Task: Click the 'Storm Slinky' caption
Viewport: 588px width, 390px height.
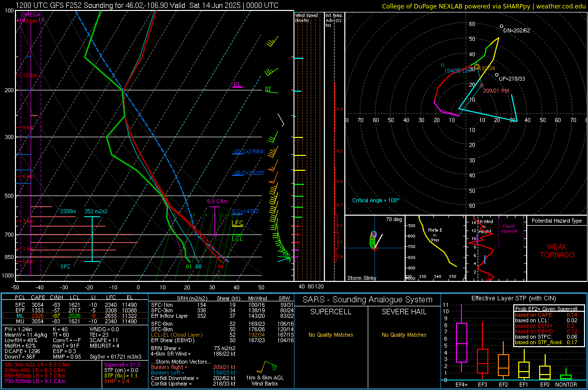Action: [x=361, y=278]
